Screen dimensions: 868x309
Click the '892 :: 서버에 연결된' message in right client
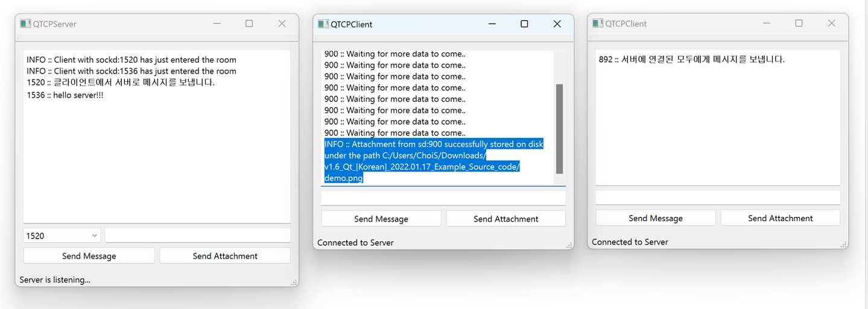pos(692,59)
